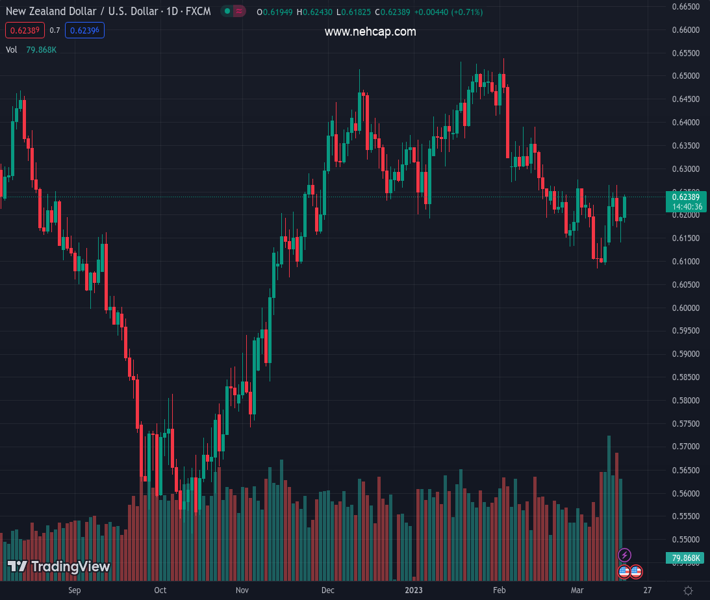The width and height of the screenshot is (710, 600).
Task: Click the blue buy price button
Action: [x=84, y=31]
